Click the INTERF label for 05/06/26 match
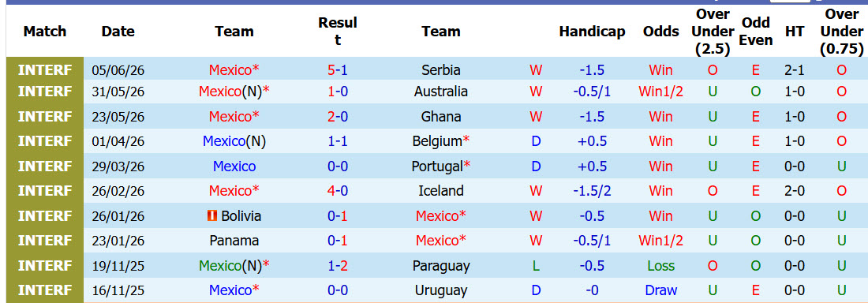 click(45, 70)
